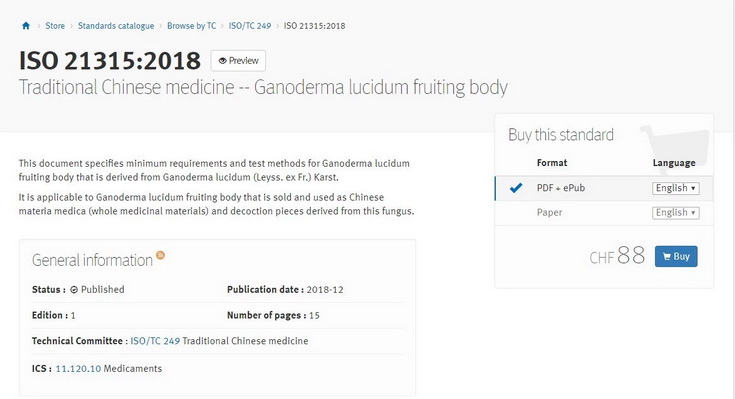Select the PDF + ePub format option
This screenshot has width=735, height=399.
tap(561, 188)
